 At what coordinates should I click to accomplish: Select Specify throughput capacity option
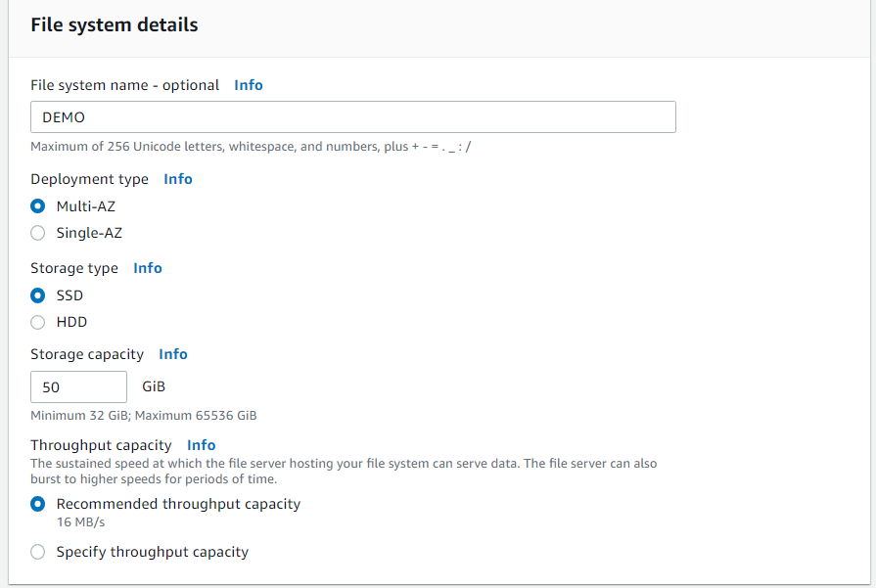coord(38,552)
